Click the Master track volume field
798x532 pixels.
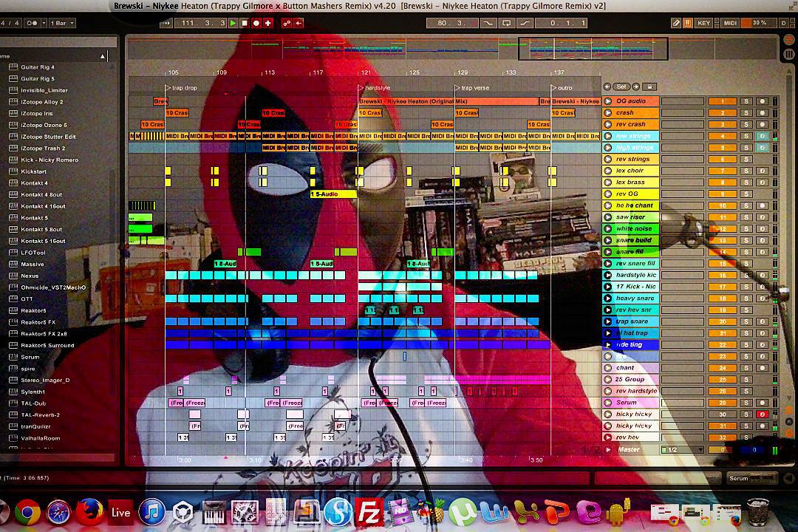[722, 449]
